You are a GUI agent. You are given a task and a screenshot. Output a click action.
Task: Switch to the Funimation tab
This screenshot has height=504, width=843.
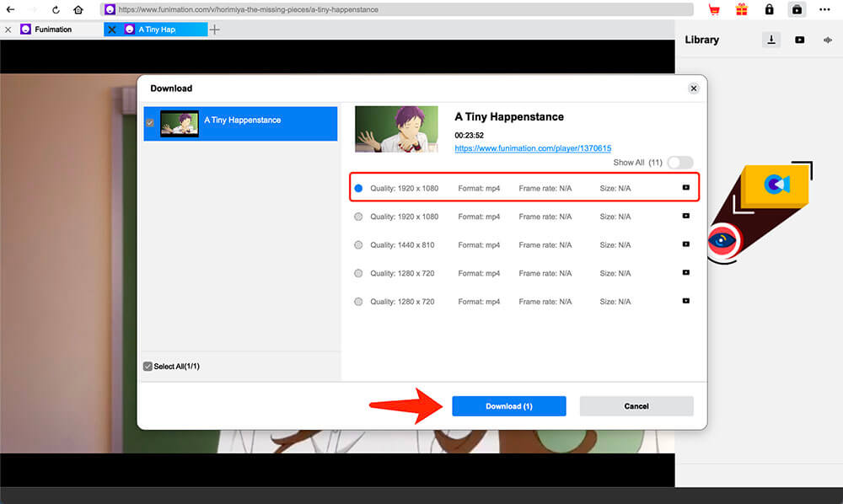tap(52, 29)
